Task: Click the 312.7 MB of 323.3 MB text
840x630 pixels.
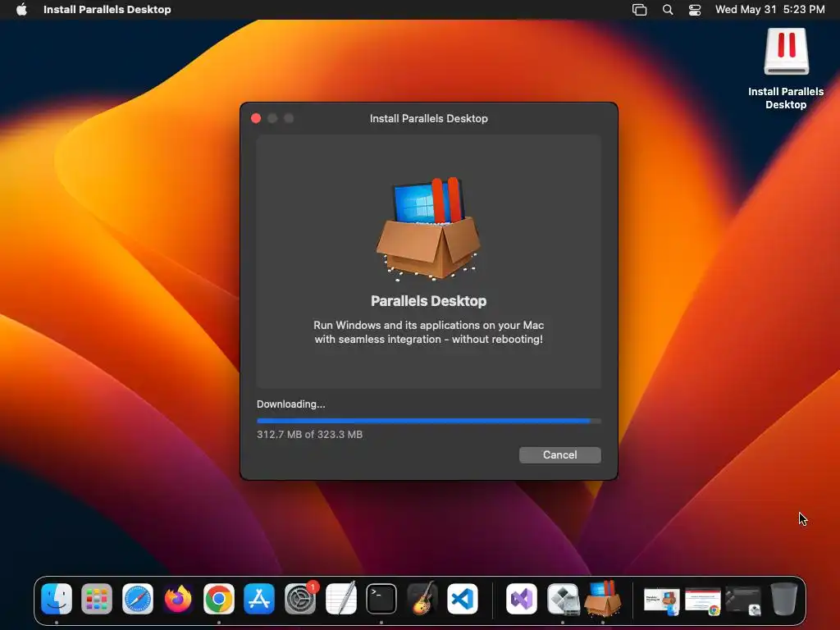Action: 309,435
